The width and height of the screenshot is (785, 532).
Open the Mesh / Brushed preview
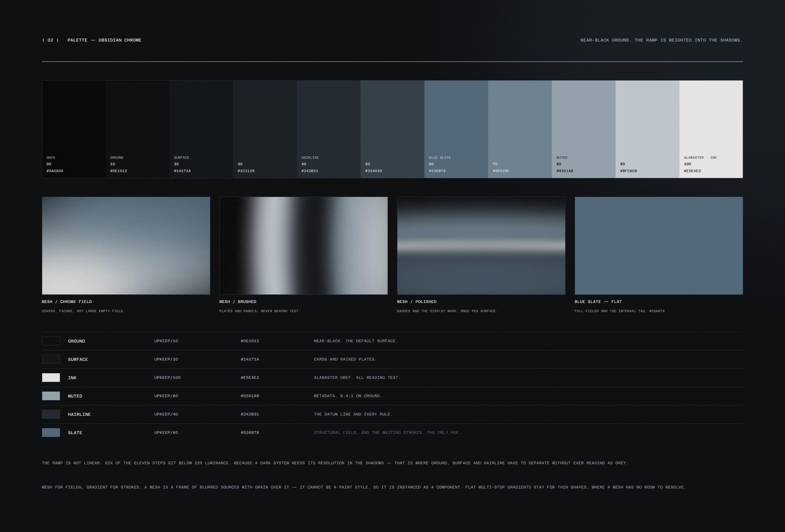(x=304, y=246)
